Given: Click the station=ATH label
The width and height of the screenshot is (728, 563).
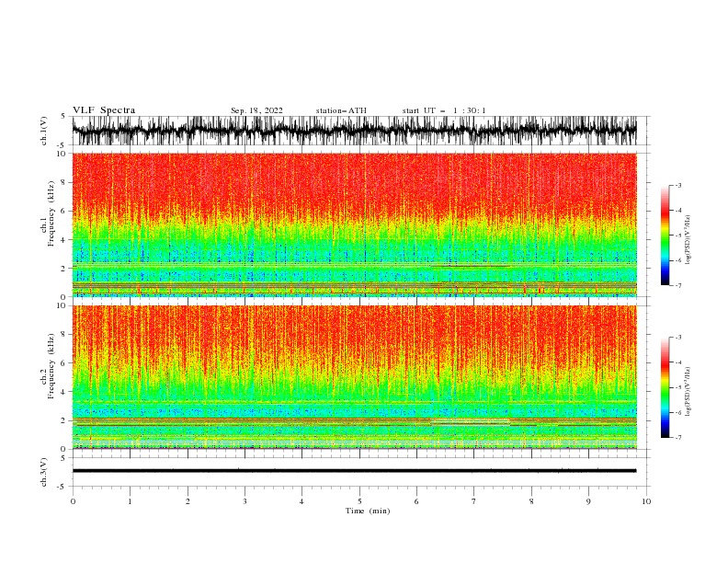Looking at the screenshot, I should [341, 110].
